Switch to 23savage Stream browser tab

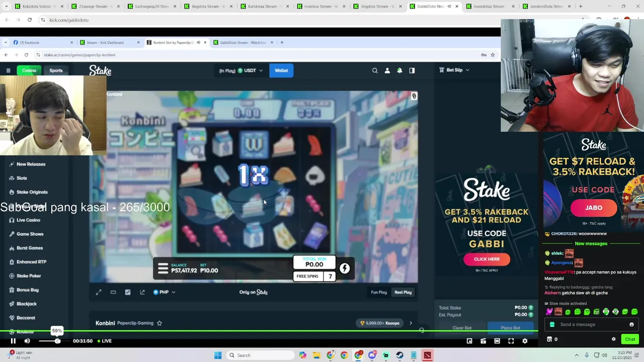tap(95, 7)
